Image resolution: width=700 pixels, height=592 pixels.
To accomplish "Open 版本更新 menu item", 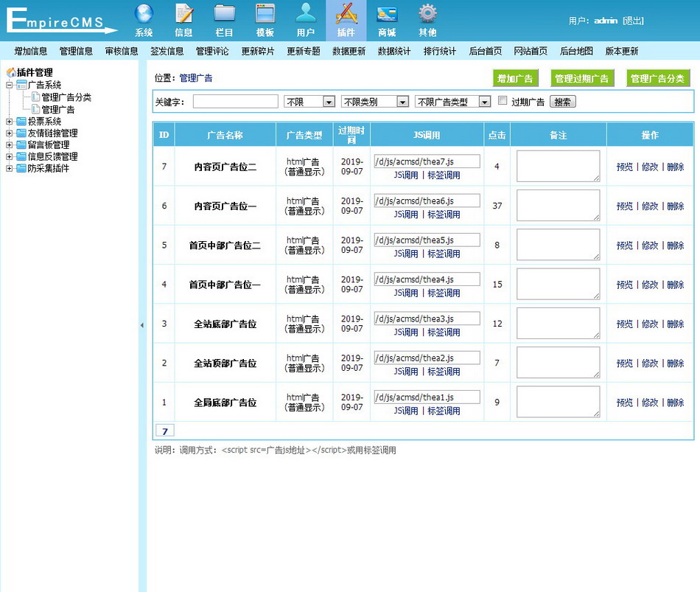I will [622, 52].
